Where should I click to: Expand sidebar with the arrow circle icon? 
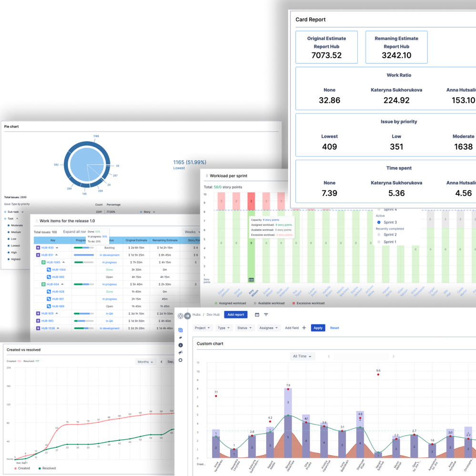pos(188,316)
